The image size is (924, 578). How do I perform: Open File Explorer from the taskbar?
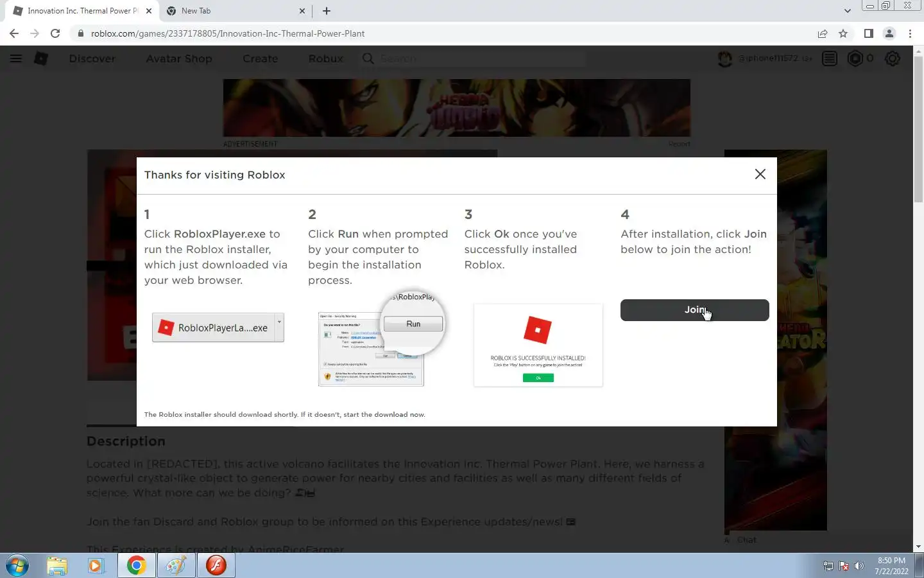[x=57, y=566]
